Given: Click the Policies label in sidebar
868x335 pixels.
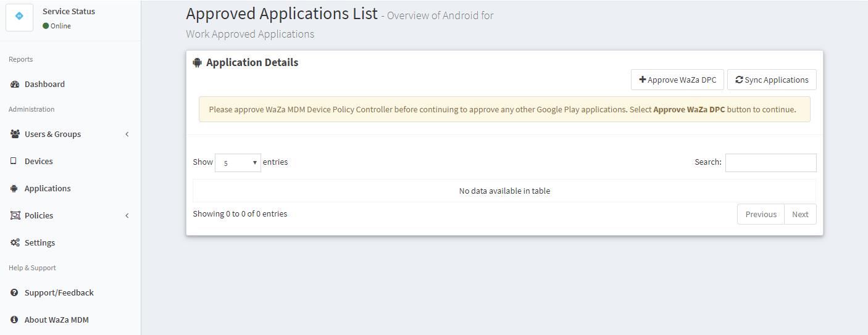Looking at the screenshot, I should coord(39,215).
